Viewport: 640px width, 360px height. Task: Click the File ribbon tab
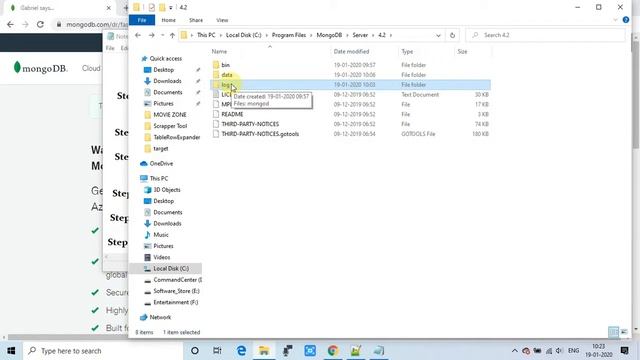[142, 20]
